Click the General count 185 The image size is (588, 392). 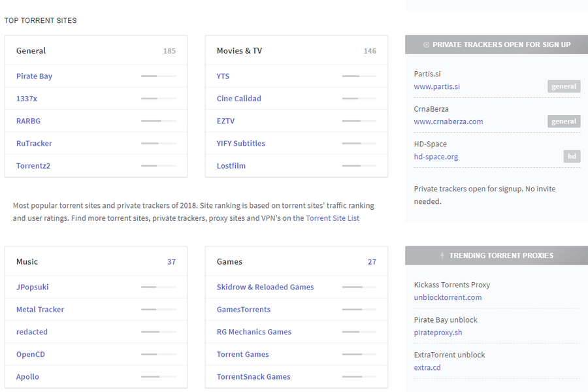[x=169, y=51]
